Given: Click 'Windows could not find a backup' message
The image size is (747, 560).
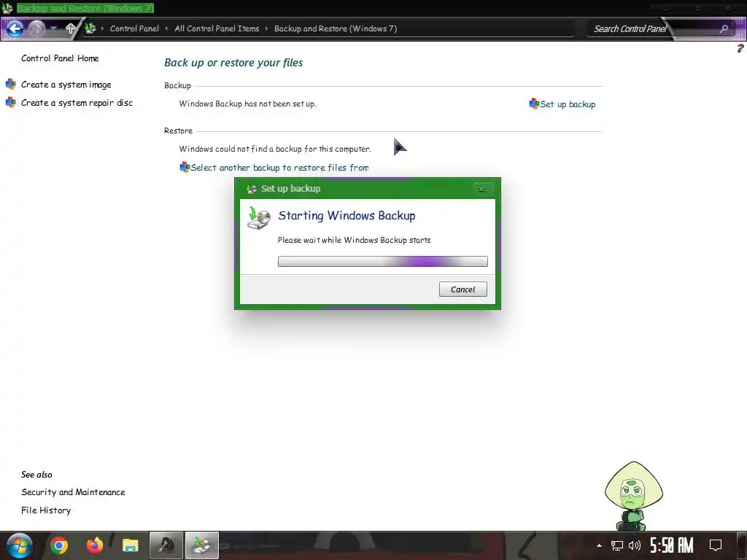Looking at the screenshot, I should [x=275, y=149].
